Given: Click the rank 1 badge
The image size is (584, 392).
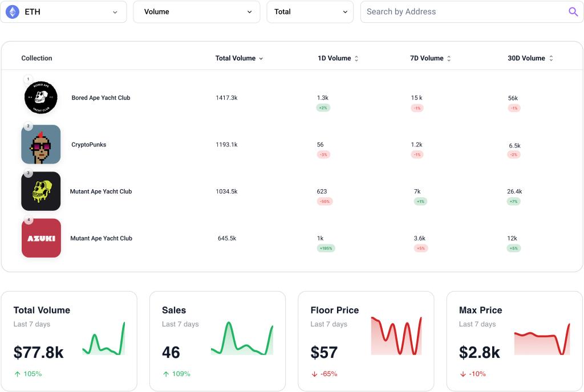Looking at the screenshot, I should (29, 79).
